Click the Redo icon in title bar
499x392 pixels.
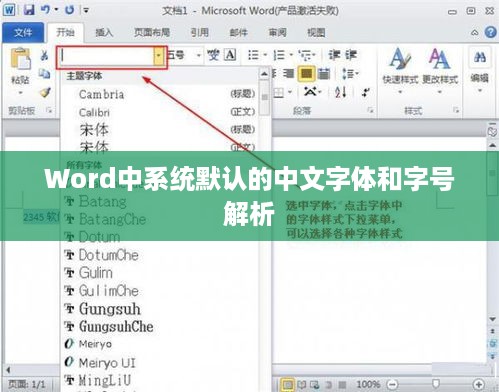point(69,10)
